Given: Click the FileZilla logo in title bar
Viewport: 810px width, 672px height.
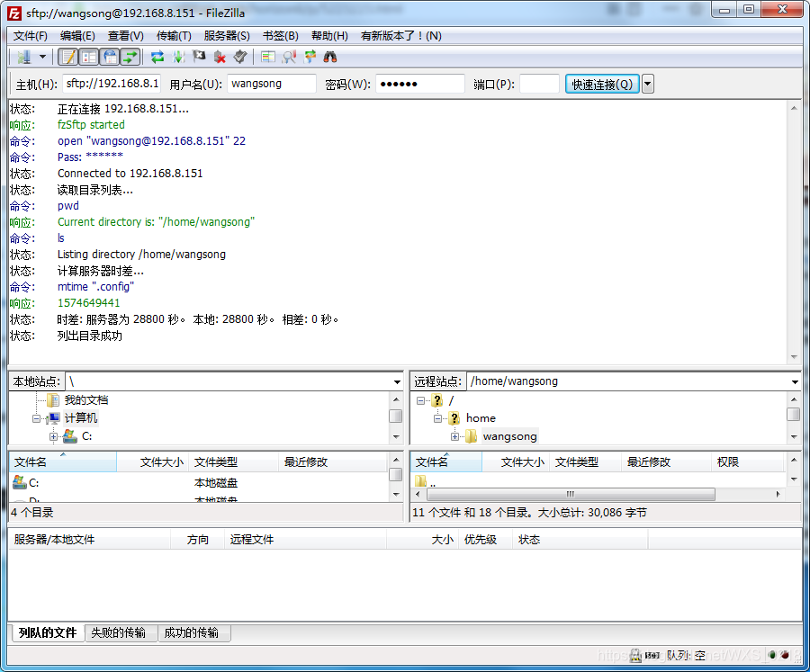Looking at the screenshot, I should [14, 13].
